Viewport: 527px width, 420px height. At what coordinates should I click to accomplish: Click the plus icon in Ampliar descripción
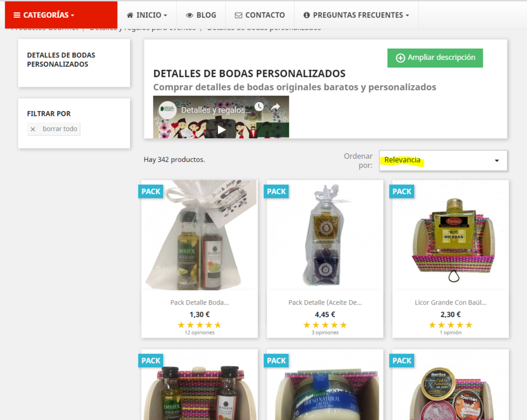400,58
